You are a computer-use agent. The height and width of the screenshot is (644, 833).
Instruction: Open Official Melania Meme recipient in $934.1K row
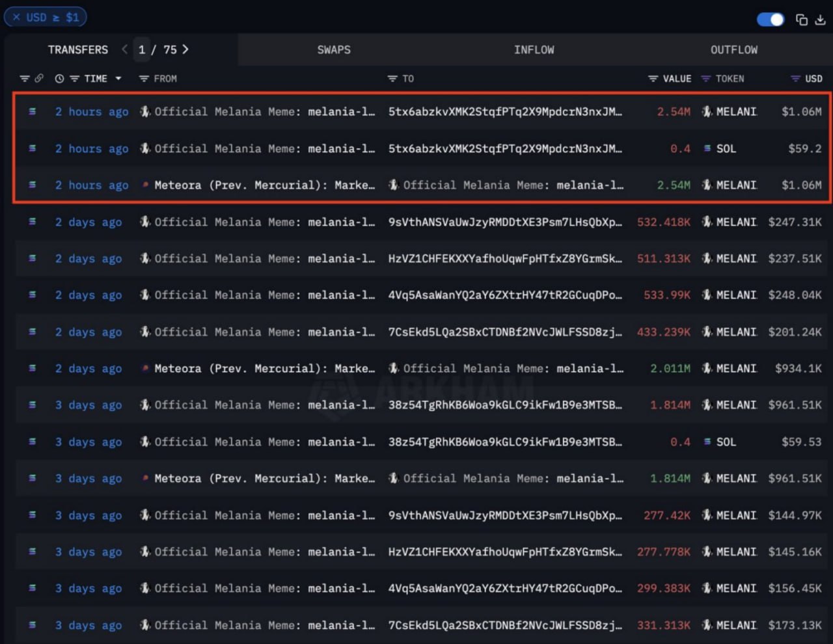(513, 368)
